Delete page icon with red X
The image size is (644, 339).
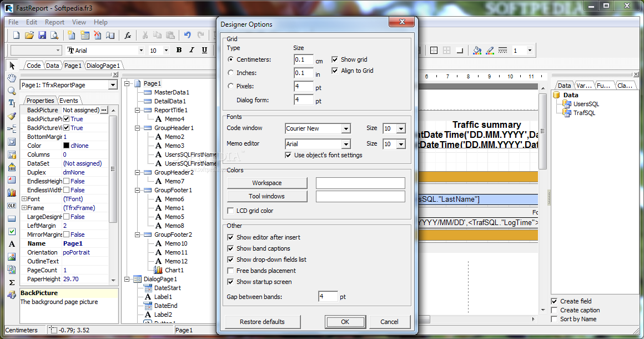point(97,36)
